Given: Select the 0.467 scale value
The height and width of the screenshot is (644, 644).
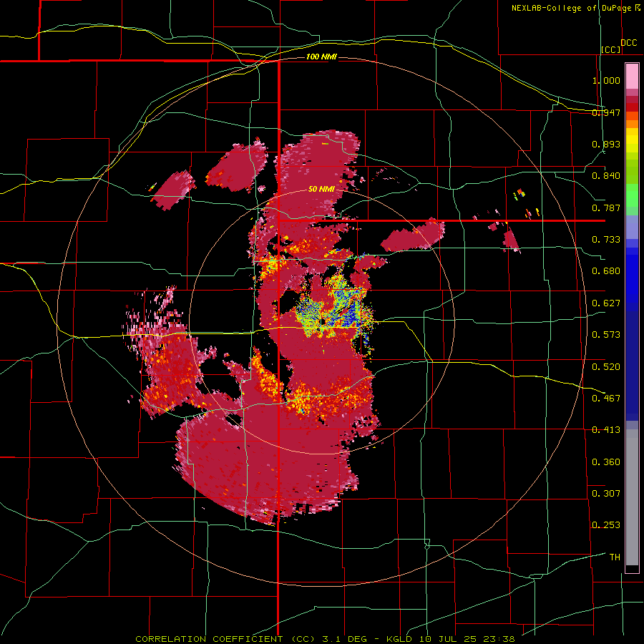Looking at the screenshot, I should [x=606, y=398].
